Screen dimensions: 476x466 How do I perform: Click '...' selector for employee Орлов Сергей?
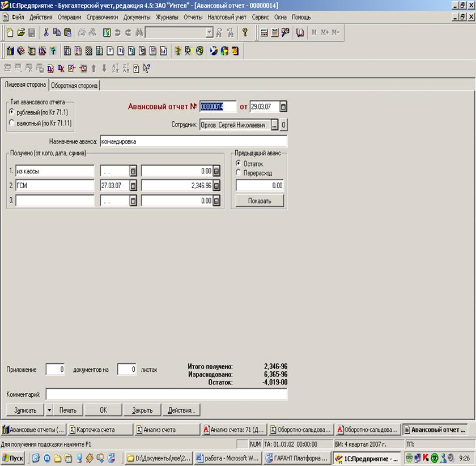point(274,125)
